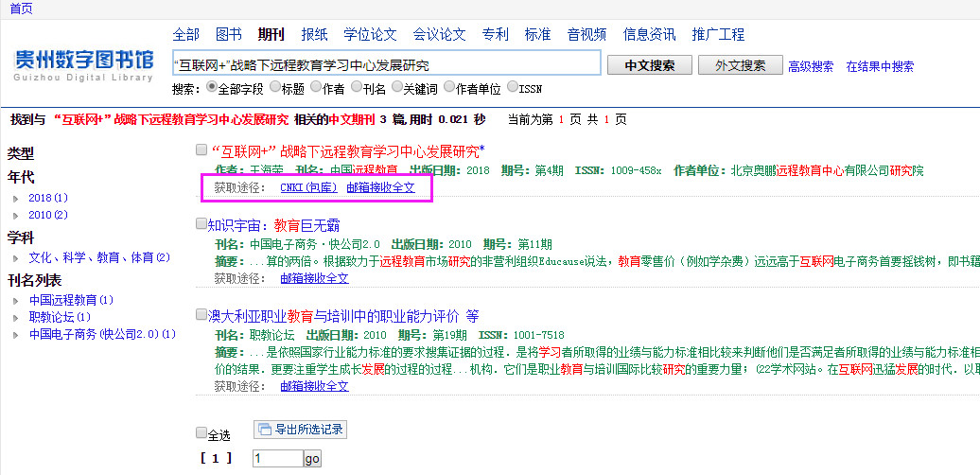This screenshot has height=475, width=980.
Task: Expand the 2010(2) year filter arrow
Action: click(x=16, y=216)
